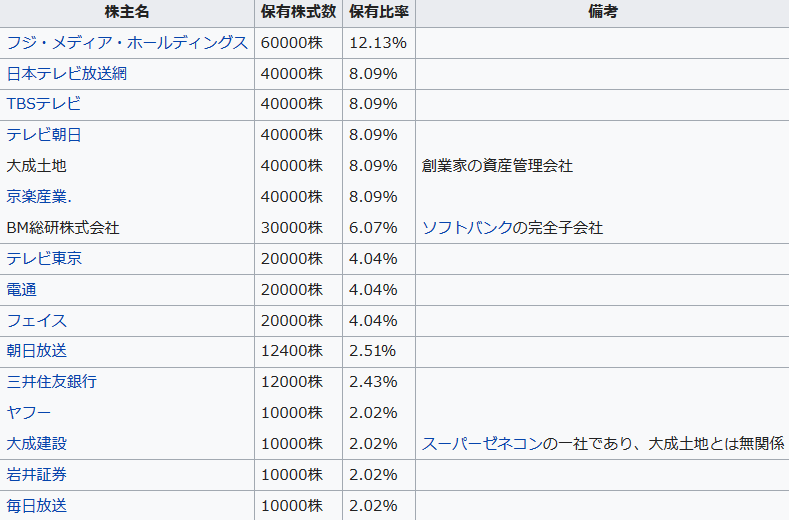Open the 三井住友銀行 link
Image resolution: width=789 pixels, height=520 pixels.
51,382
